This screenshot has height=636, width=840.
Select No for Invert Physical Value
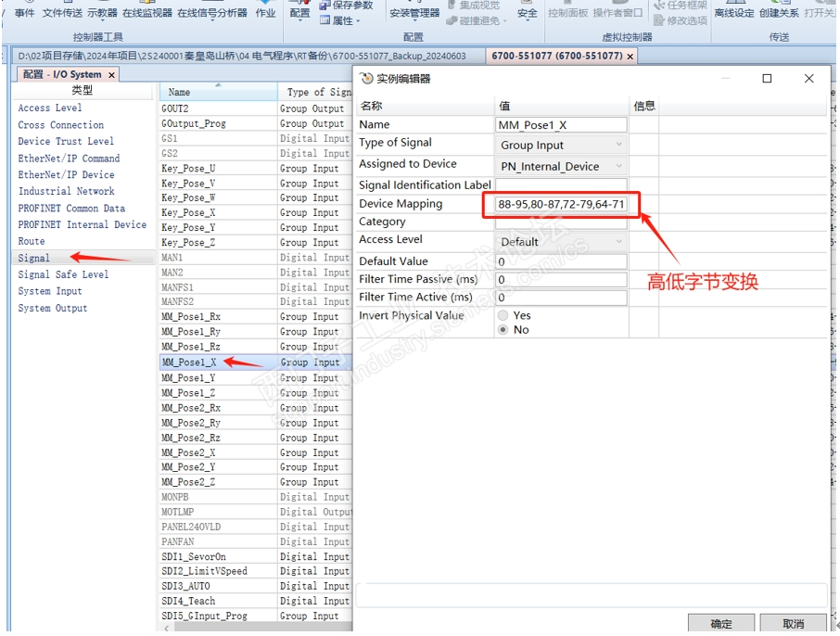tap(503, 329)
